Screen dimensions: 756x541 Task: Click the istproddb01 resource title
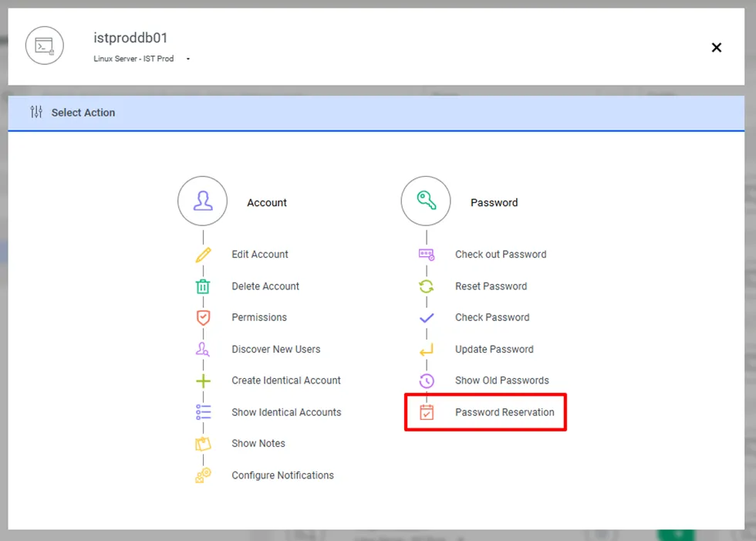[x=130, y=38]
